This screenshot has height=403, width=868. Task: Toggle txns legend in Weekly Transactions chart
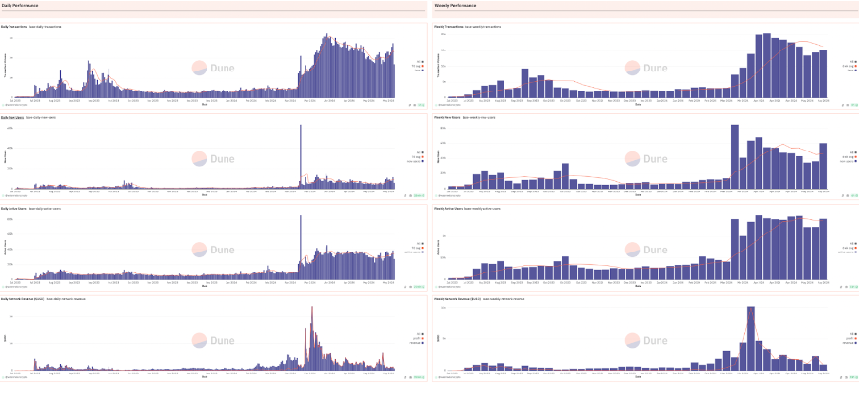click(x=852, y=71)
